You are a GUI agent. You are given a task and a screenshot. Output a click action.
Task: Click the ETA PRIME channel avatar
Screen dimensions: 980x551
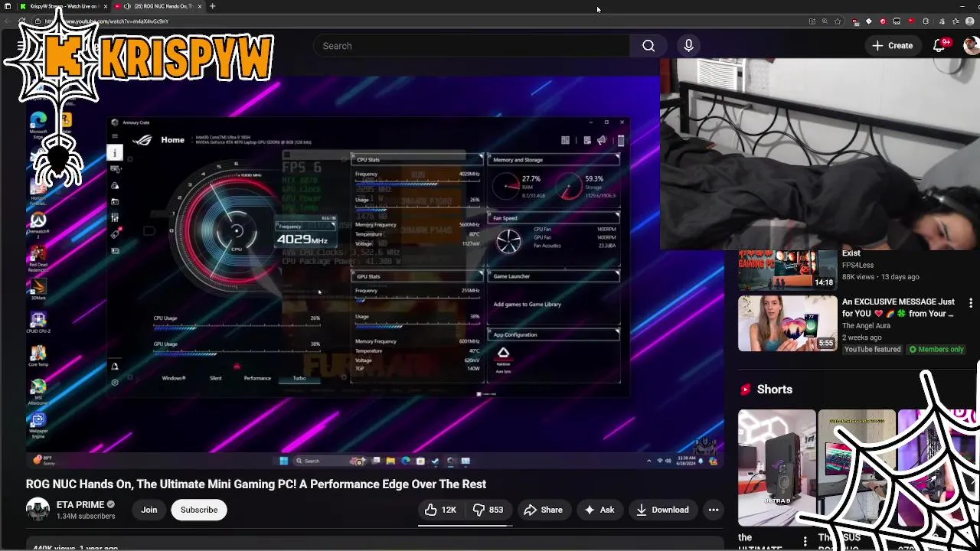pyautogui.click(x=38, y=510)
